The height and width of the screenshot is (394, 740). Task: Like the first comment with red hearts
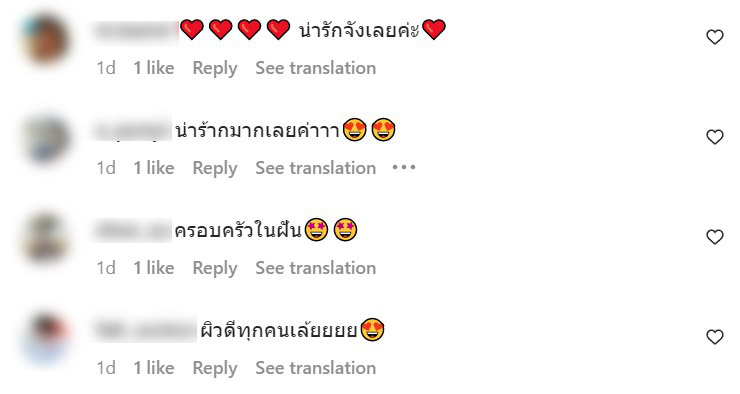715,37
